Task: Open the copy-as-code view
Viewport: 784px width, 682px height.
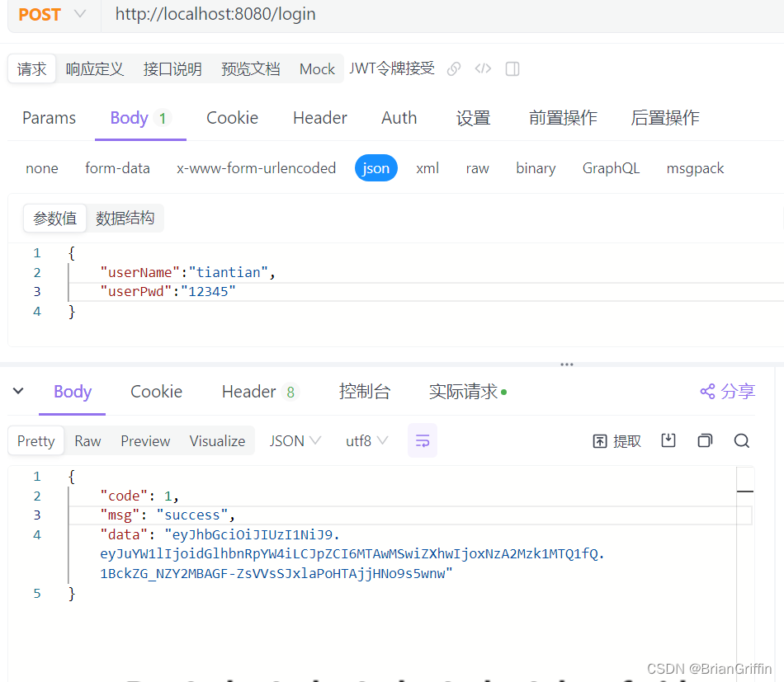Action: click(x=483, y=69)
